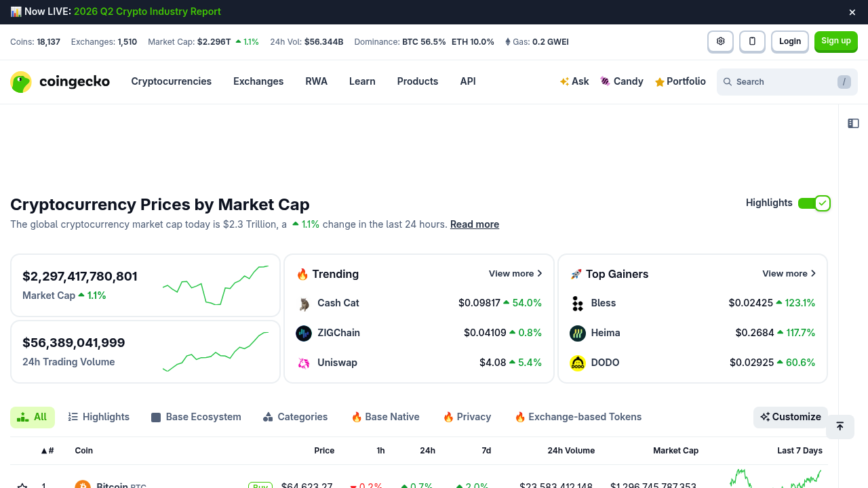
Task: Open the RWA menu
Action: (x=317, y=81)
